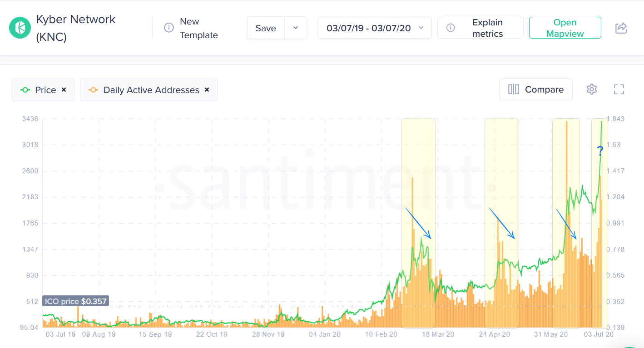The width and height of the screenshot is (644, 348).
Task: Click the 03 Jul 20 axis date
Action: click(x=599, y=334)
